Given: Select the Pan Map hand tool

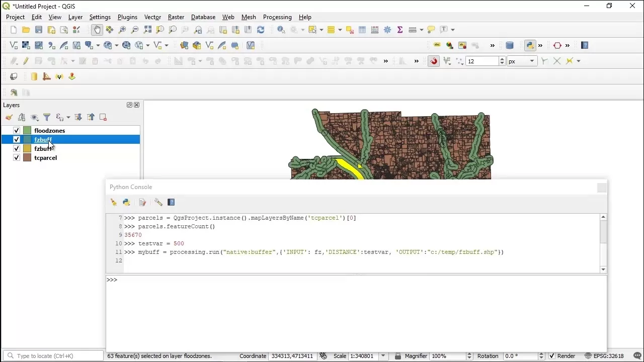Looking at the screenshot, I should point(97,30).
